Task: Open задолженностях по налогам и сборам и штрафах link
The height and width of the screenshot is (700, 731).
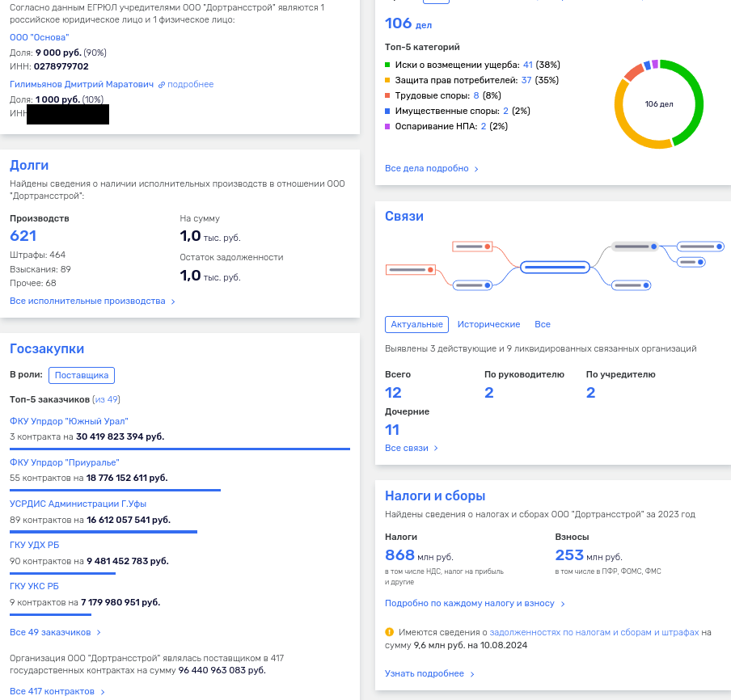Action: click(594, 632)
